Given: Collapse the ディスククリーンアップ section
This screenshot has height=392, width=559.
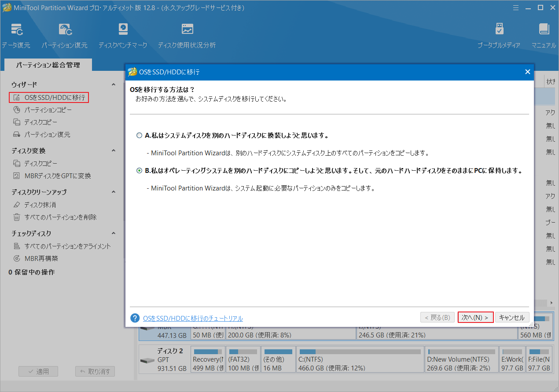Looking at the screenshot, I should pos(113,192).
